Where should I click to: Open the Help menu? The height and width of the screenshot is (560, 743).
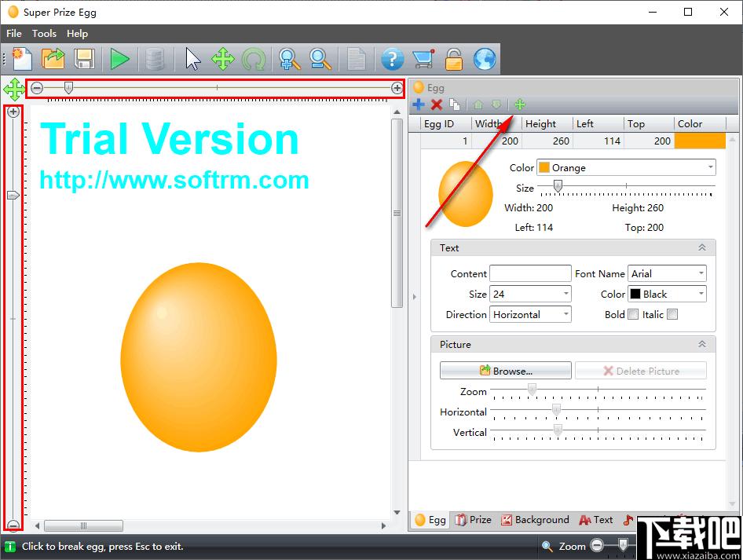click(77, 34)
